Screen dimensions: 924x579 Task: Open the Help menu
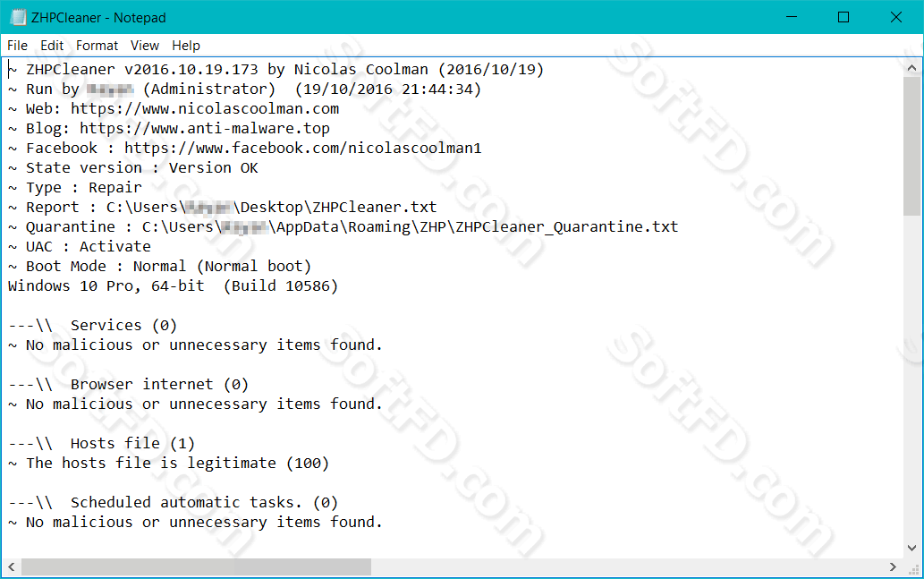click(x=186, y=46)
